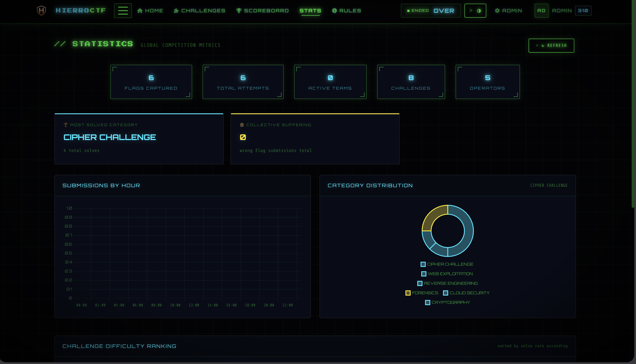Viewport: 636px width, 364px height.
Task: Click the info circle Rules icon
Action: [x=334, y=10]
